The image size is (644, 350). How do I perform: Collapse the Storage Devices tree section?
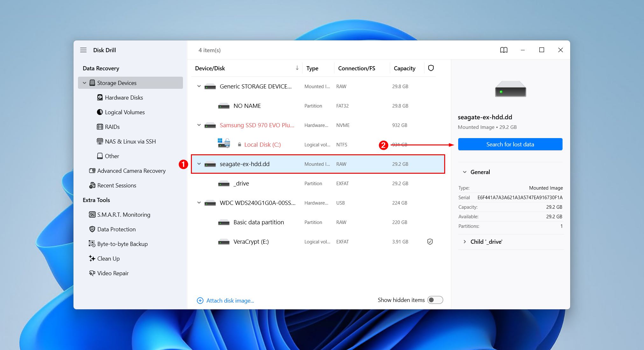click(84, 83)
